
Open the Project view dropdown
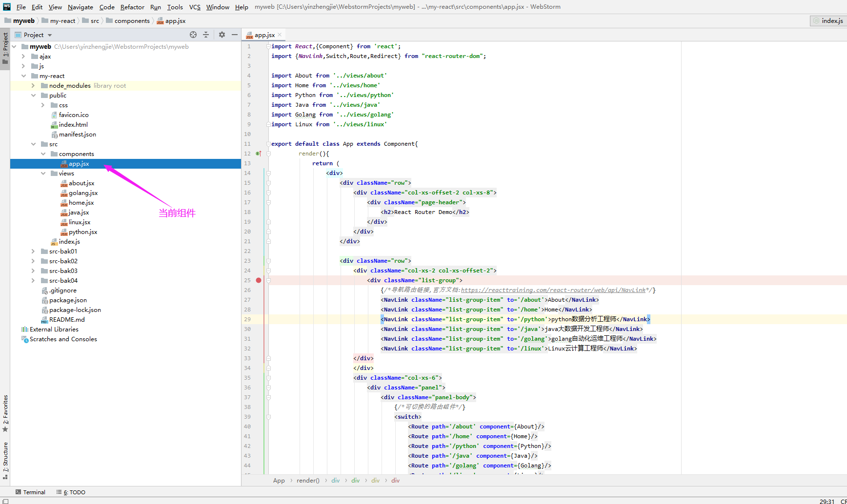coord(50,35)
